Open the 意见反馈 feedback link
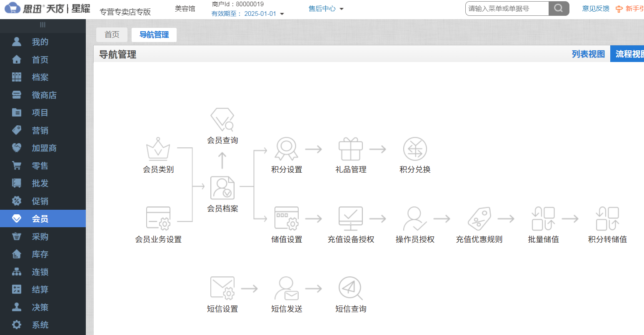 tap(595, 8)
